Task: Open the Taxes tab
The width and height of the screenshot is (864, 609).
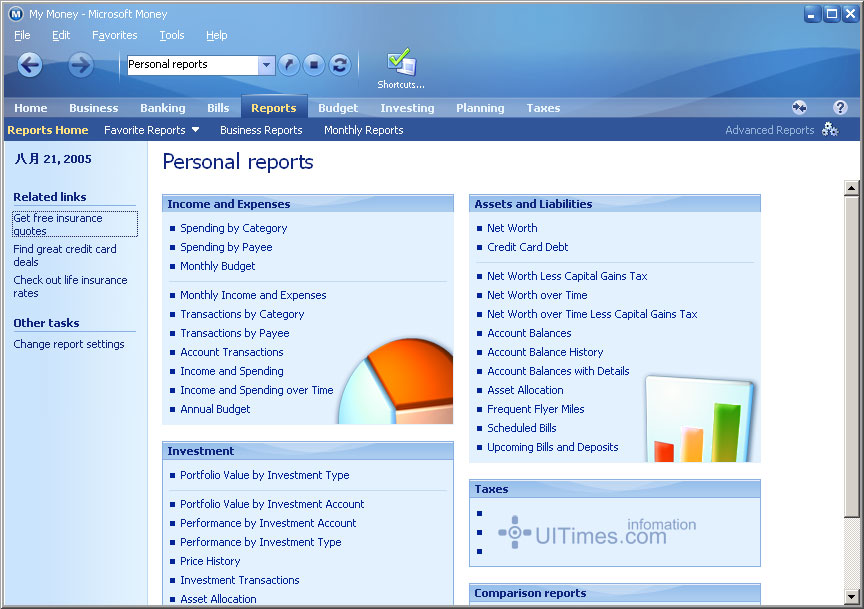Action: click(543, 108)
